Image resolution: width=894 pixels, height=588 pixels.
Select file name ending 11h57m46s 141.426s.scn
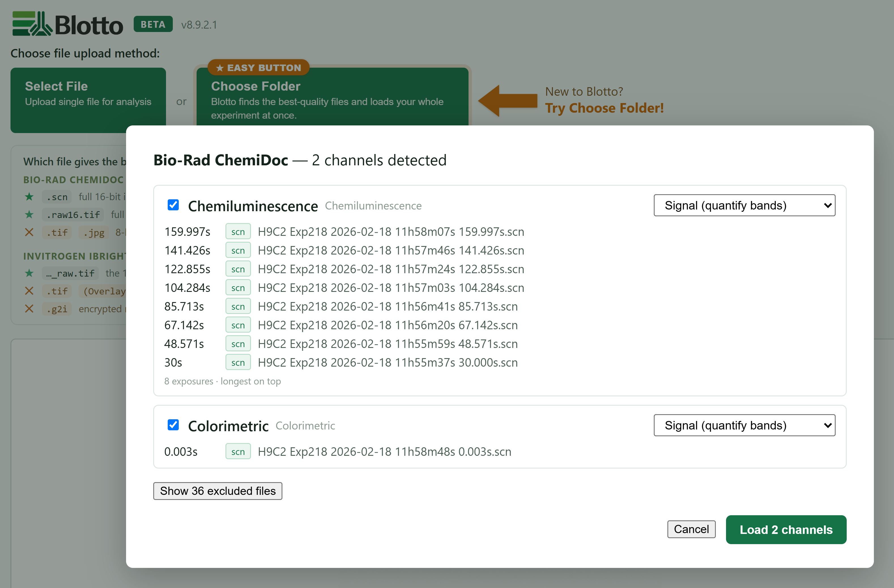391,251
